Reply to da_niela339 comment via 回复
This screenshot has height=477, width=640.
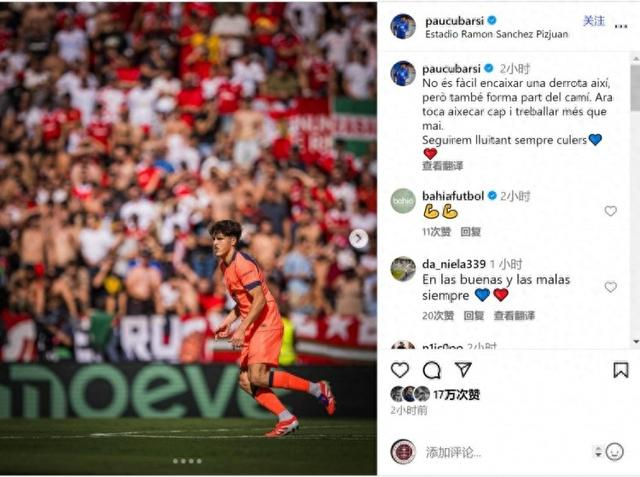pos(474,315)
